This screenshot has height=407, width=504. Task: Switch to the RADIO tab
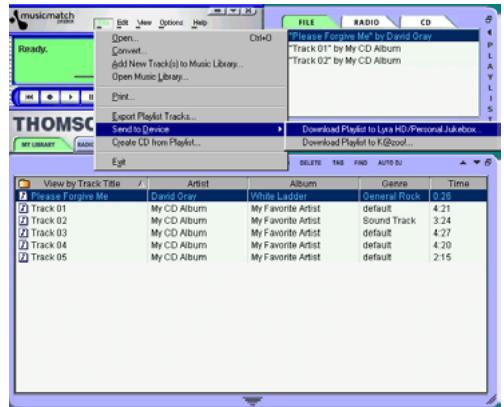(x=367, y=22)
